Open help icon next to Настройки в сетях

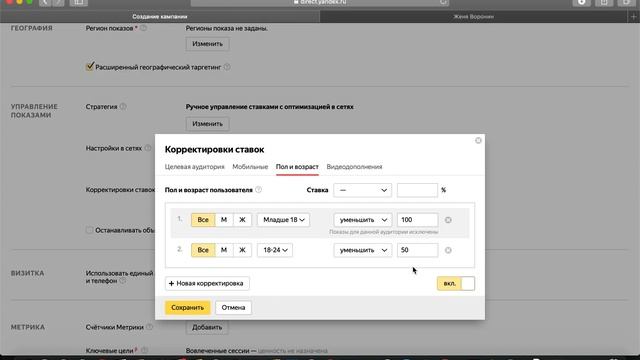[148, 148]
